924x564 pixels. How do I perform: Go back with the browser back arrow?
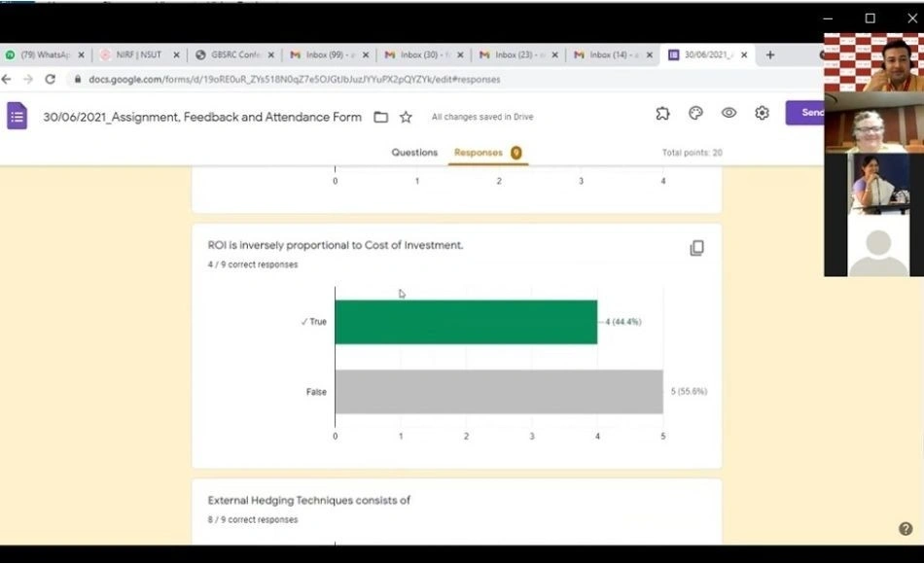(x=7, y=79)
